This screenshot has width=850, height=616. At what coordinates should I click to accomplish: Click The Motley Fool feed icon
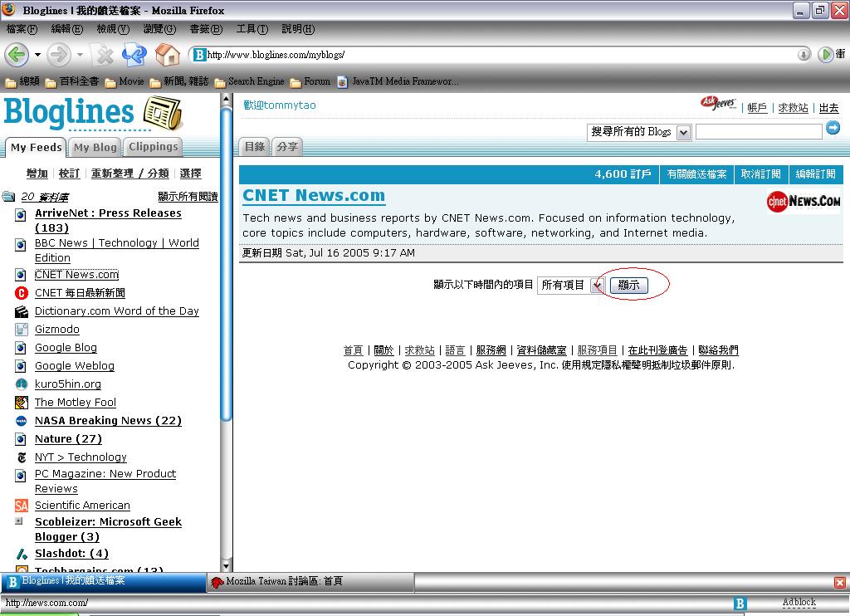[x=21, y=403]
